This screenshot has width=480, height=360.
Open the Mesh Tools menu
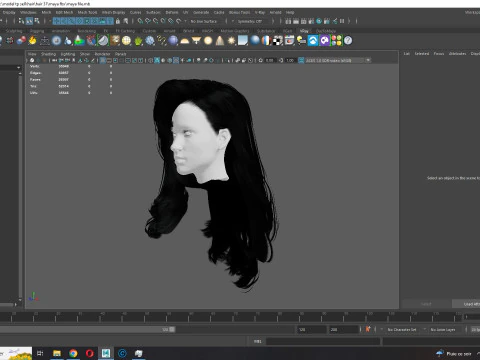[87, 12]
